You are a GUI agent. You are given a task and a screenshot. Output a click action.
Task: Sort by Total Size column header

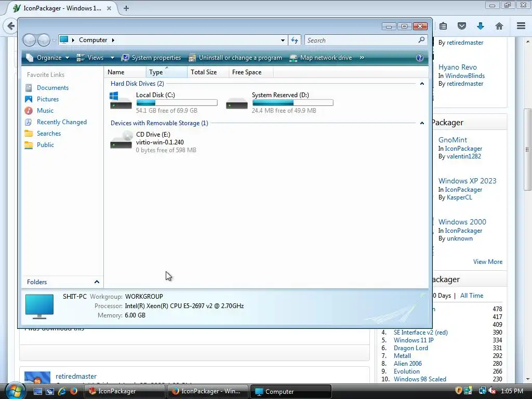(208, 72)
